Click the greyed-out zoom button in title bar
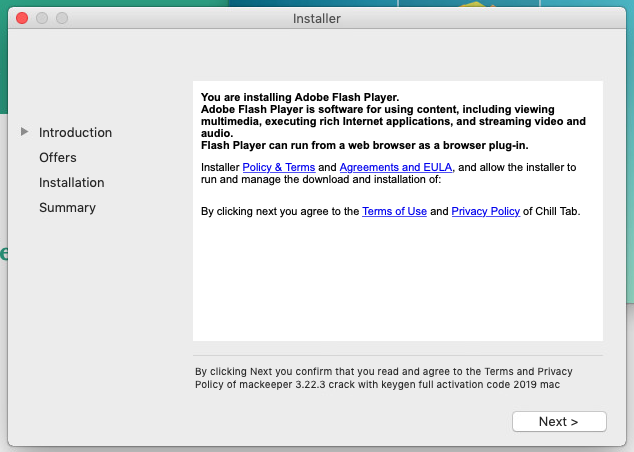 62,18
